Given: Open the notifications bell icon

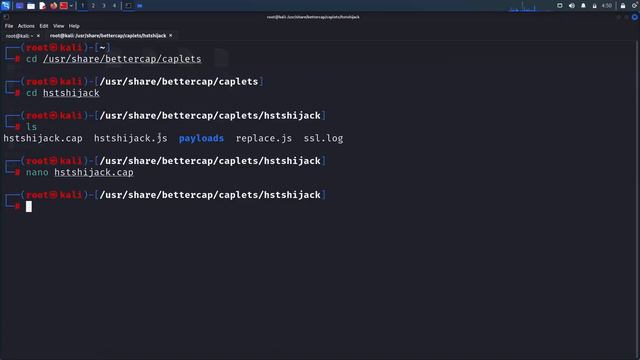Looking at the screenshot, I should 583,6.
